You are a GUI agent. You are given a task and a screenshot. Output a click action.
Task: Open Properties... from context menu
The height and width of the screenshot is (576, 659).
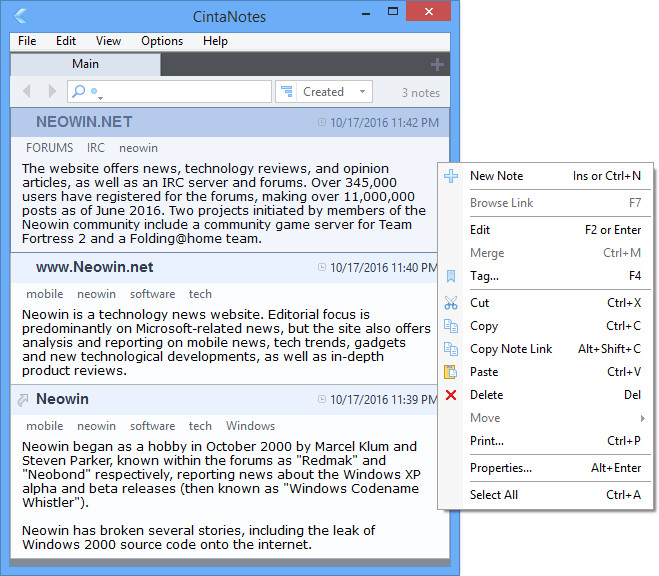546,468
